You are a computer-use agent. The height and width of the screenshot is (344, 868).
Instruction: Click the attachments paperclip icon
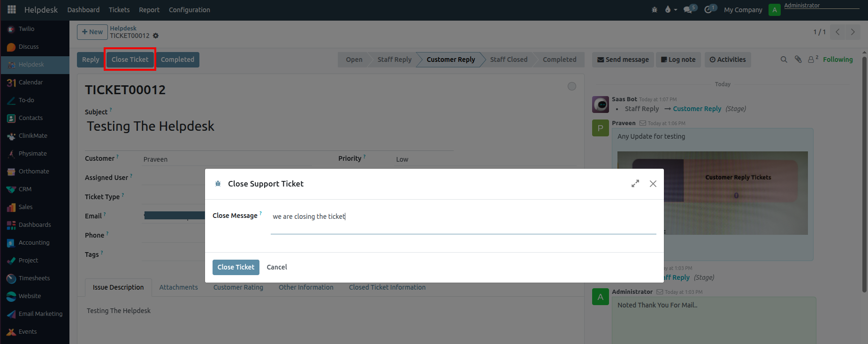point(798,60)
